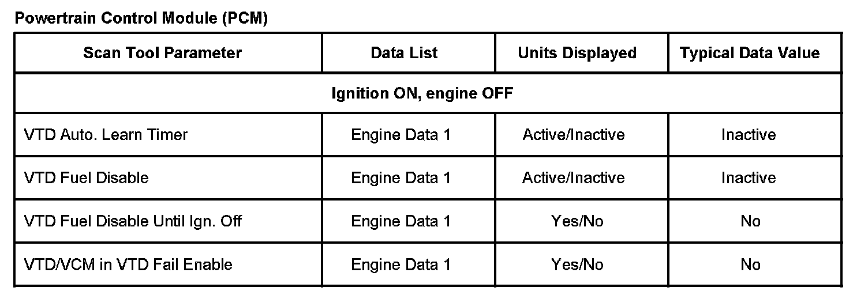Click Engine Data 1 in VTD Fuel Disable row
The width and height of the screenshot is (868, 295).
click(401, 177)
